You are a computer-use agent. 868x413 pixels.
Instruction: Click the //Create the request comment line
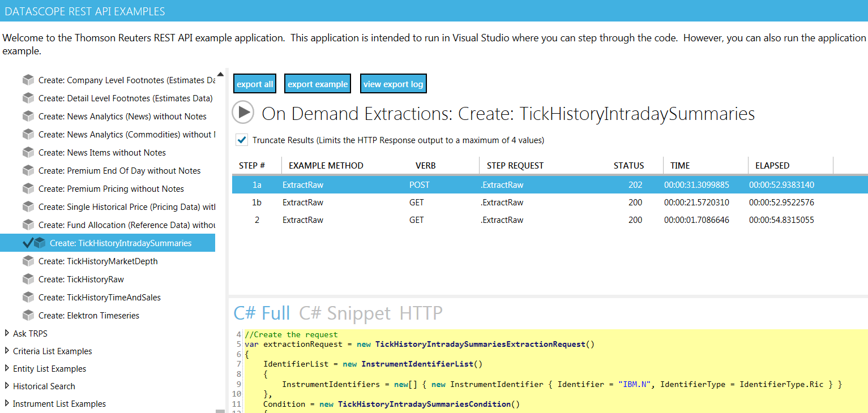[291, 334]
